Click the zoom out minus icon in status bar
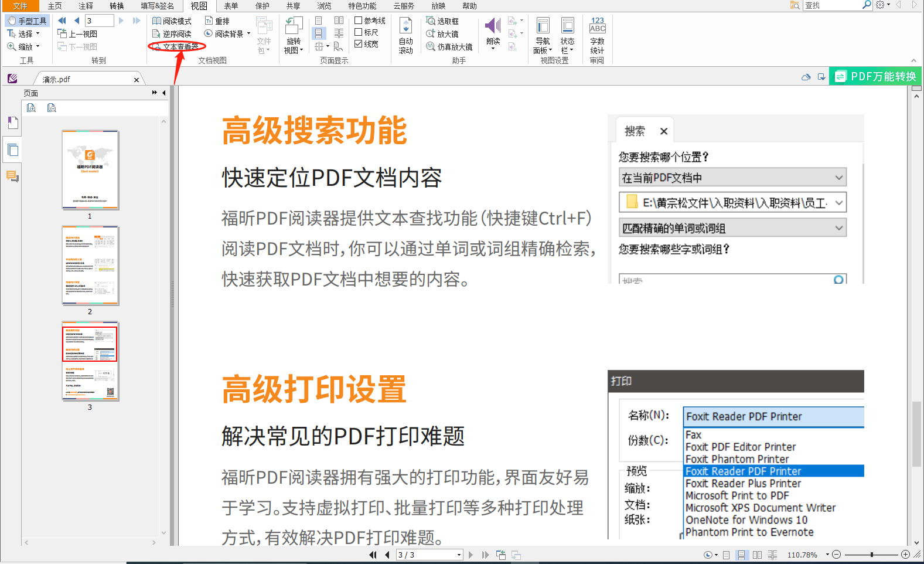Viewport: 924px width, 564px height. coord(837,555)
